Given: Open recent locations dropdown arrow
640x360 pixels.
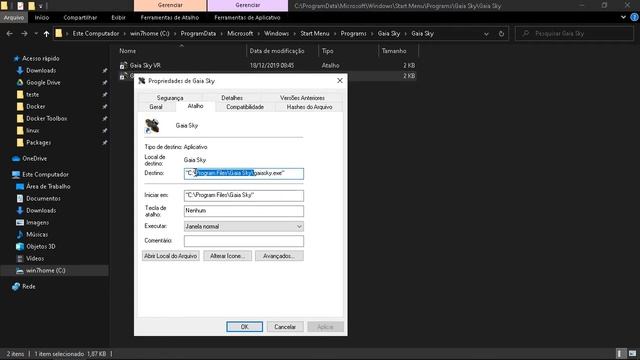Looking at the screenshot, I should 36,34.
